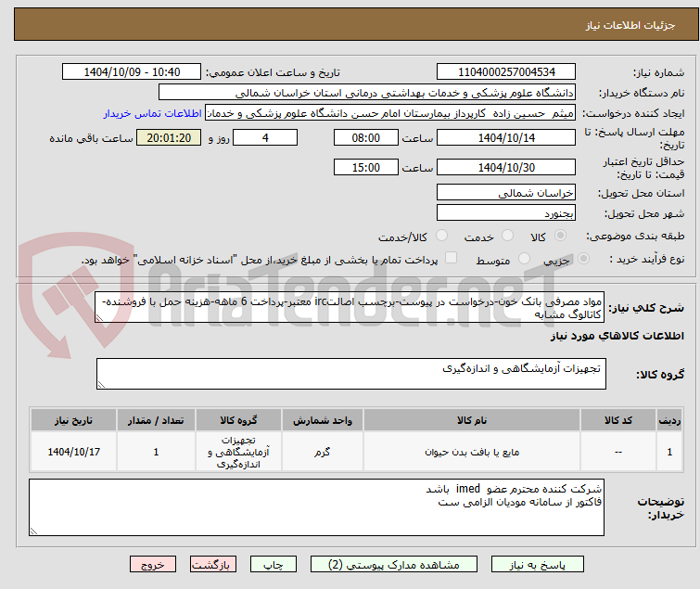Viewport: 700px width, 589px height.
Task: Click the بازگشت back button
Action: coord(213,565)
